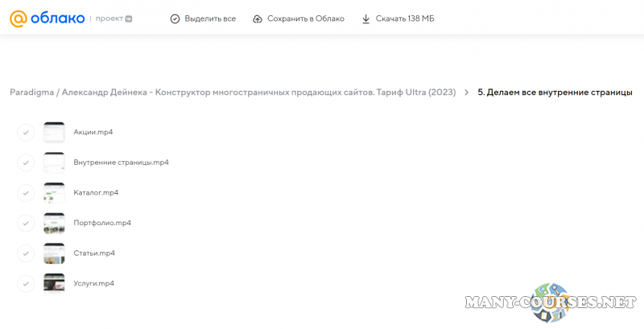Click the breadcrumb chevron arrow

pos(466,93)
